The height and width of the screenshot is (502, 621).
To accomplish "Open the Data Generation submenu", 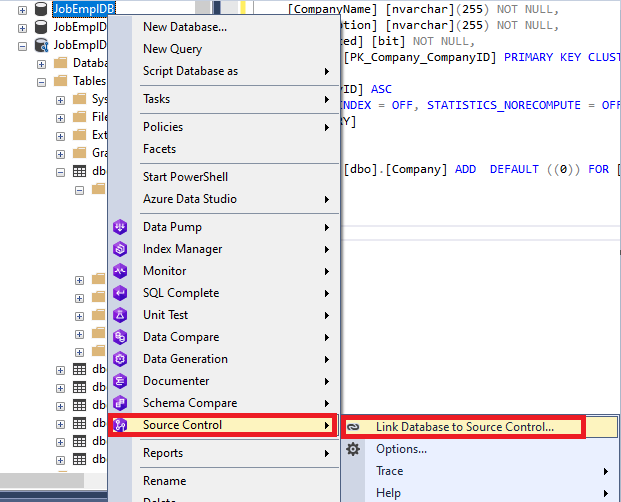I will coord(224,359).
